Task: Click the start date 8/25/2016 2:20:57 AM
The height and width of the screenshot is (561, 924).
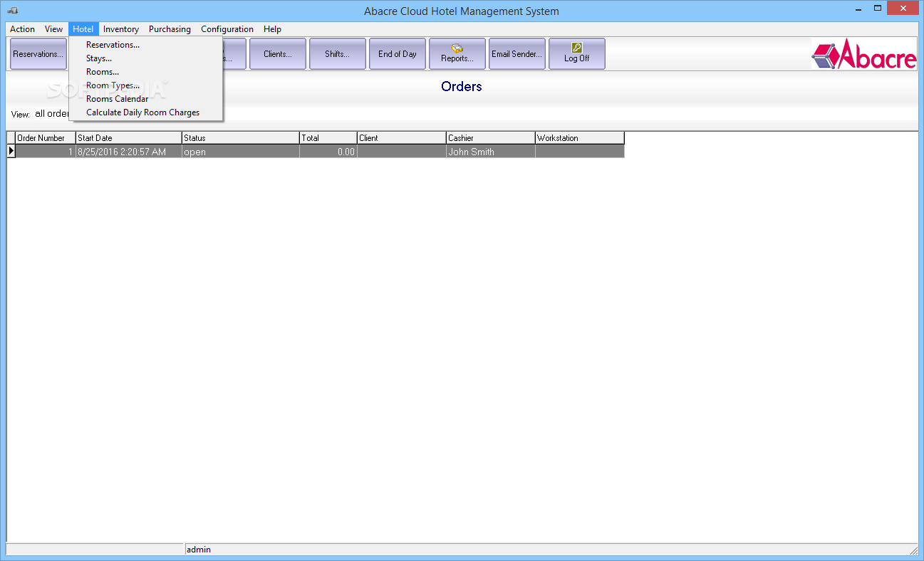Action: pyautogui.click(x=129, y=152)
